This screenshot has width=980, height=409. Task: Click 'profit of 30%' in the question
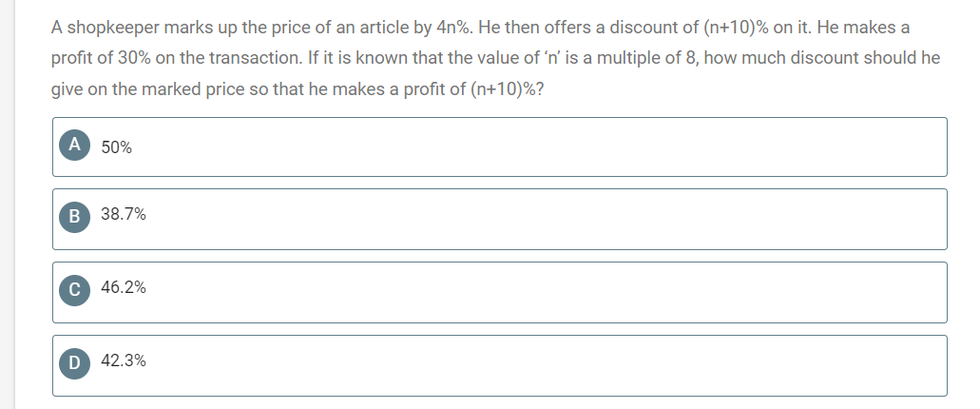tap(101, 58)
